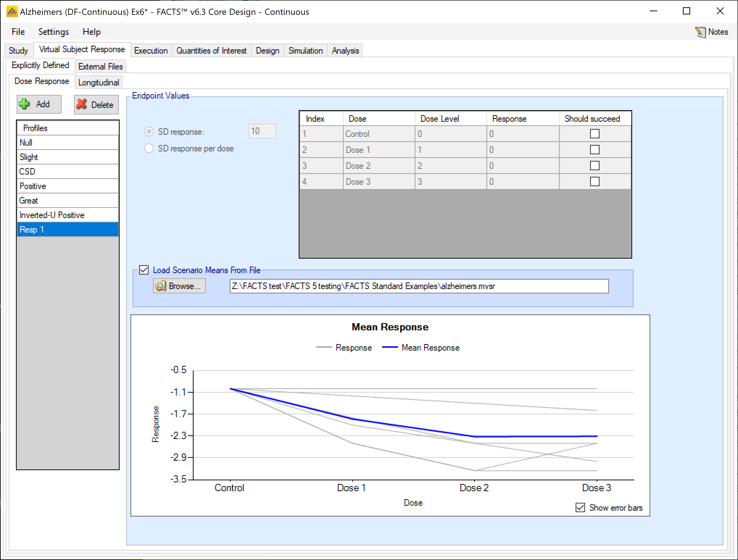Check Should succeed for Dose 2 row

pyautogui.click(x=594, y=166)
